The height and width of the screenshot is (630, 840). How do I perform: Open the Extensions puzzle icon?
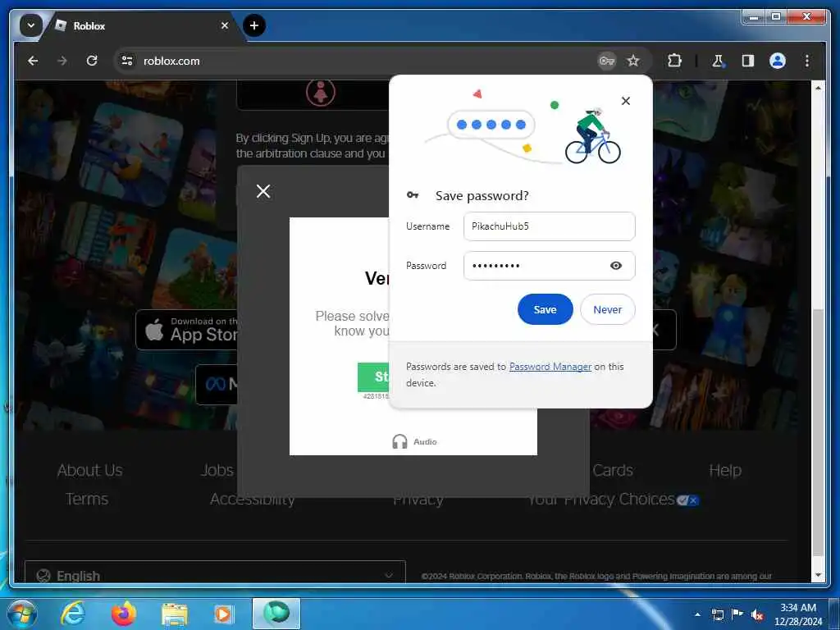674,61
